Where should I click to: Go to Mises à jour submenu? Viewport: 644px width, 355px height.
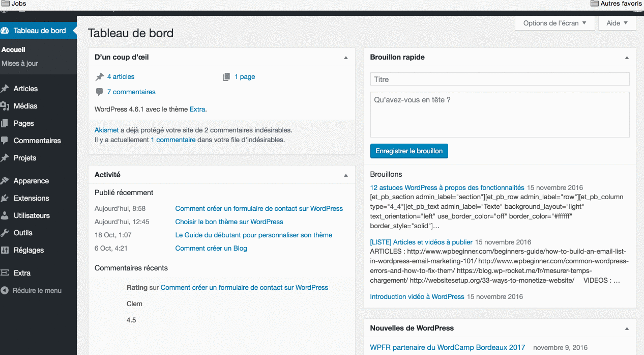pos(20,64)
